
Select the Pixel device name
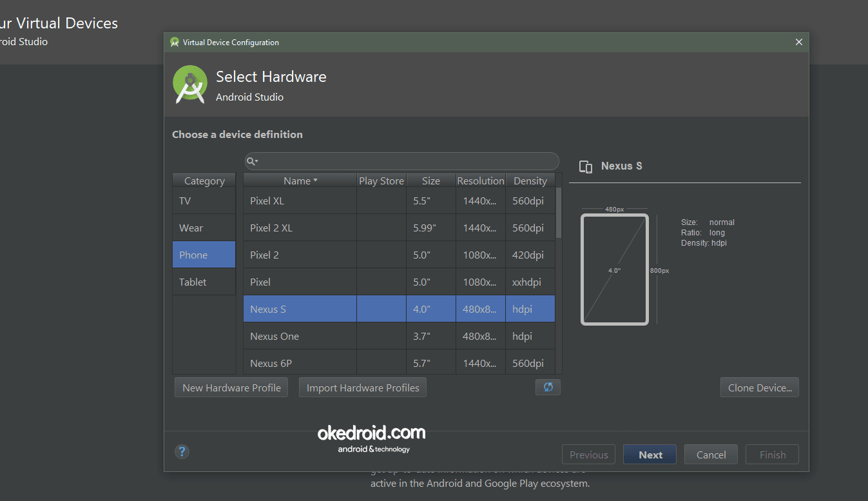[260, 282]
